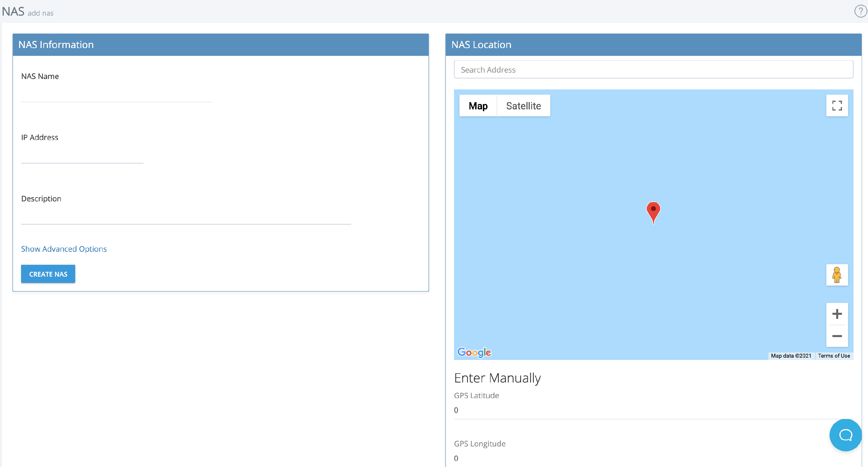Click the Street View pegman icon

point(837,275)
